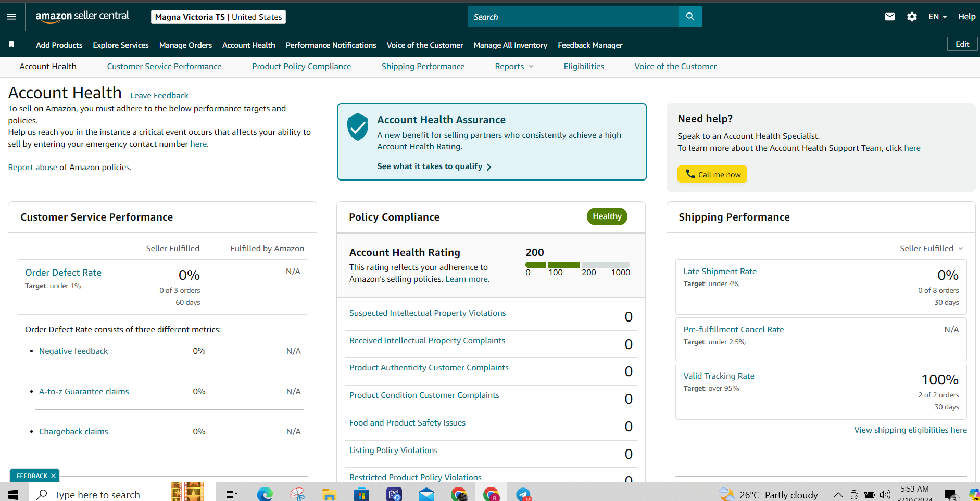Open Voice of the Customer in top navigation bar

click(x=425, y=45)
